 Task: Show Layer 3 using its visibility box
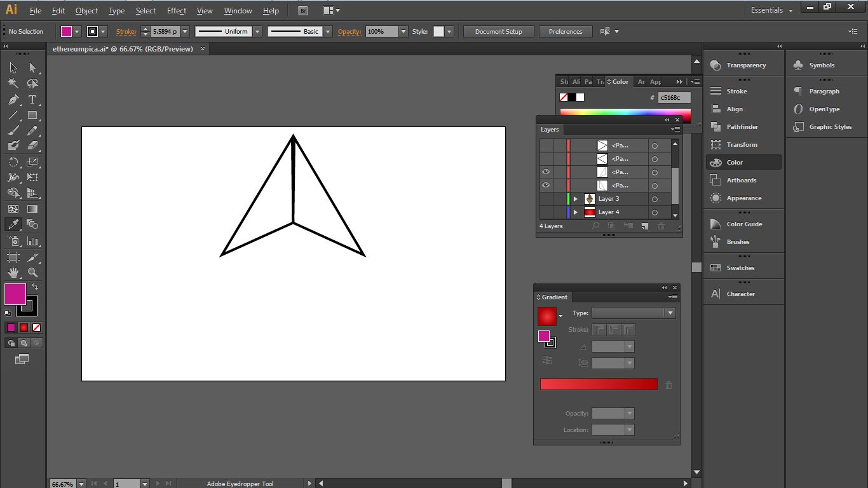tap(546, 199)
